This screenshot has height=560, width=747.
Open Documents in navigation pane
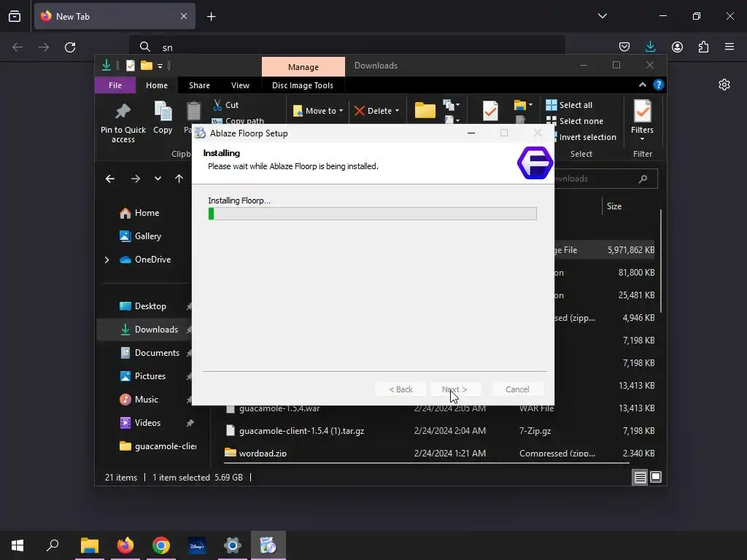point(157,353)
